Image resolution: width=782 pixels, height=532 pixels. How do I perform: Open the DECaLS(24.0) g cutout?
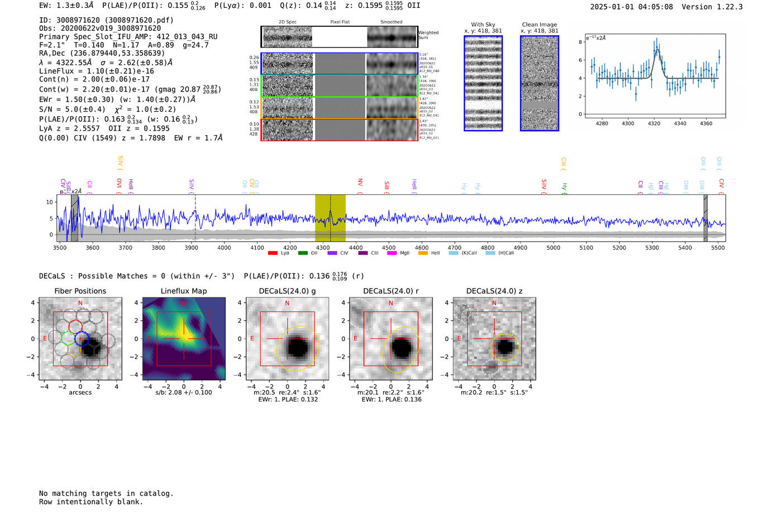coord(287,339)
